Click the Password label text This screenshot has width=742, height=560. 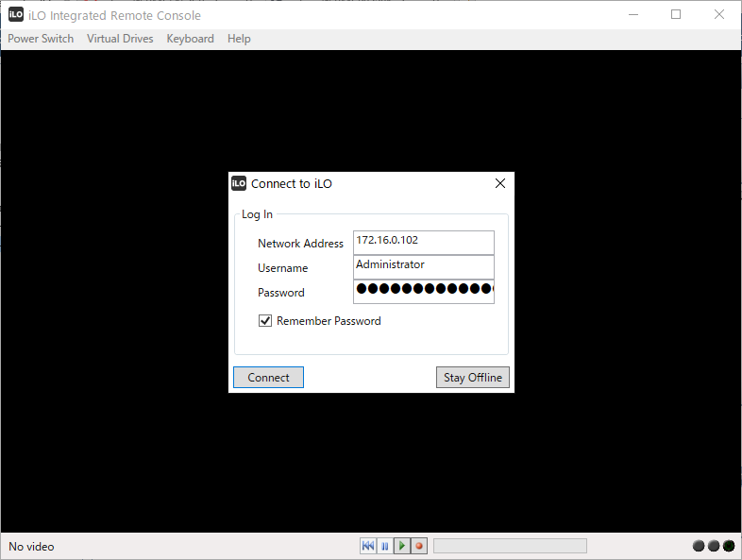point(281,293)
